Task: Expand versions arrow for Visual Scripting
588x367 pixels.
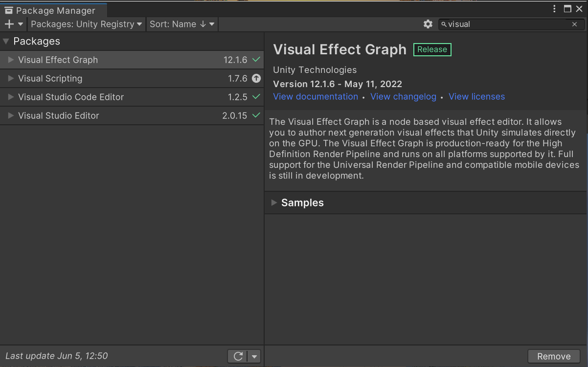Action: 11,78
